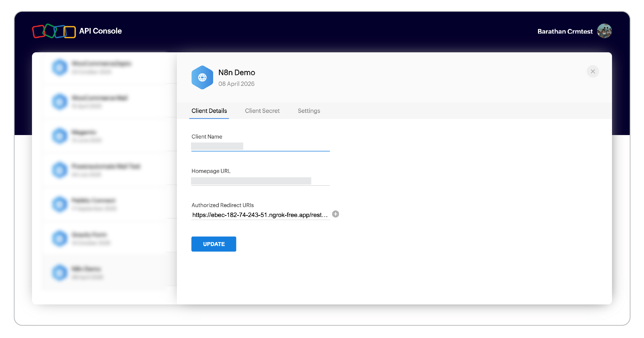The width and height of the screenshot is (644, 338).
Task: Close the N8n Demo client panel
Action: pyautogui.click(x=593, y=71)
